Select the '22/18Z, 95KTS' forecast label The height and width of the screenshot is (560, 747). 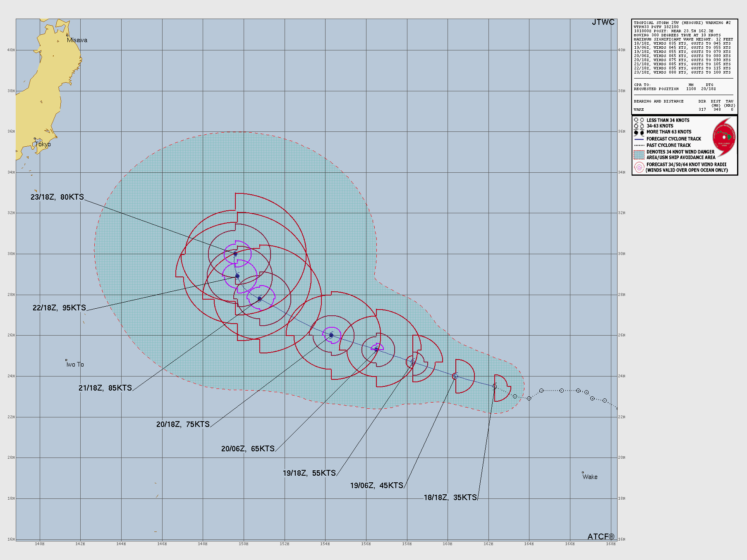(x=59, y=308)
